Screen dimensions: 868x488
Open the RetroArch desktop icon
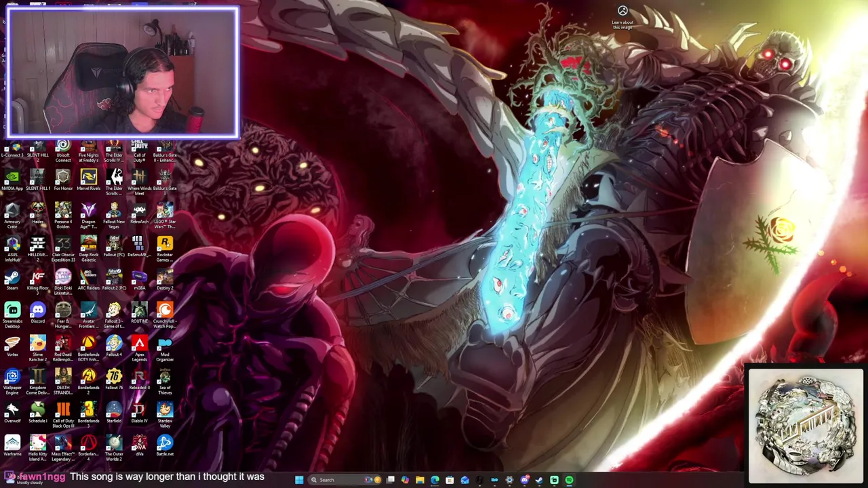pyautogui.click(x=139, y=213)
